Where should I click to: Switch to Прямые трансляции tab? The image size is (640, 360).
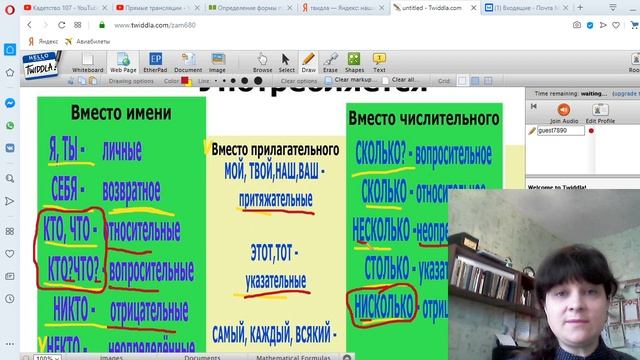(158, 8)
